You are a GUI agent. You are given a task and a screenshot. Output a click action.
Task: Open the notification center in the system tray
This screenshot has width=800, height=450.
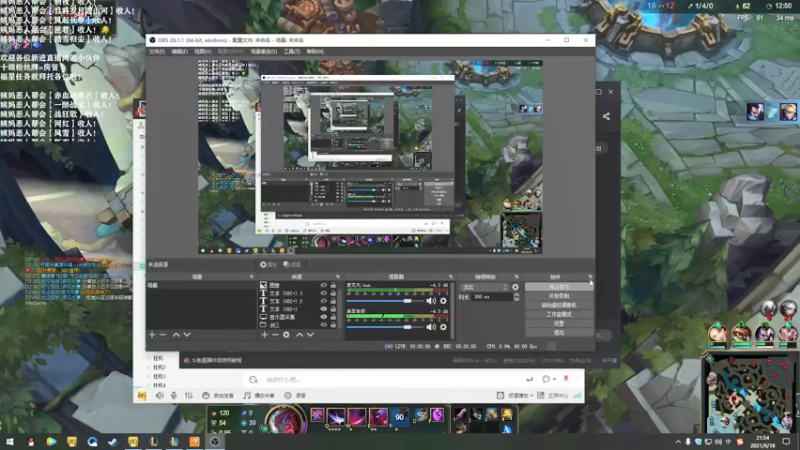click(x=786, y=442)
